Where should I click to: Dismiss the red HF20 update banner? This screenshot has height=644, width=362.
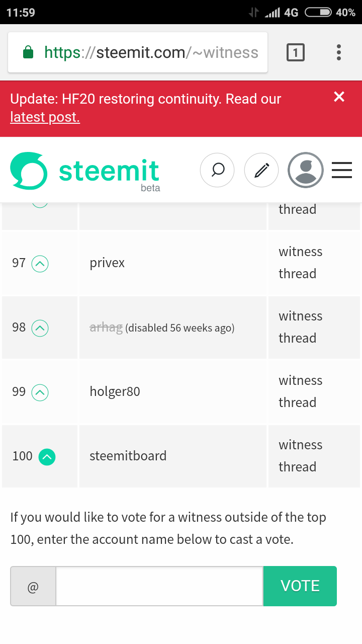pos(339,97)
